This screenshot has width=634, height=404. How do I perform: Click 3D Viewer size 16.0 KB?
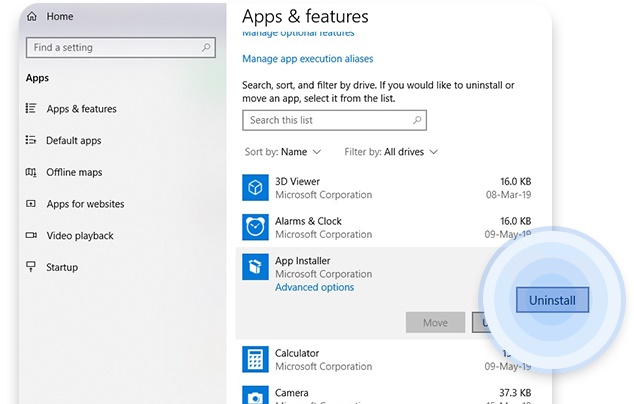(516, 182)
